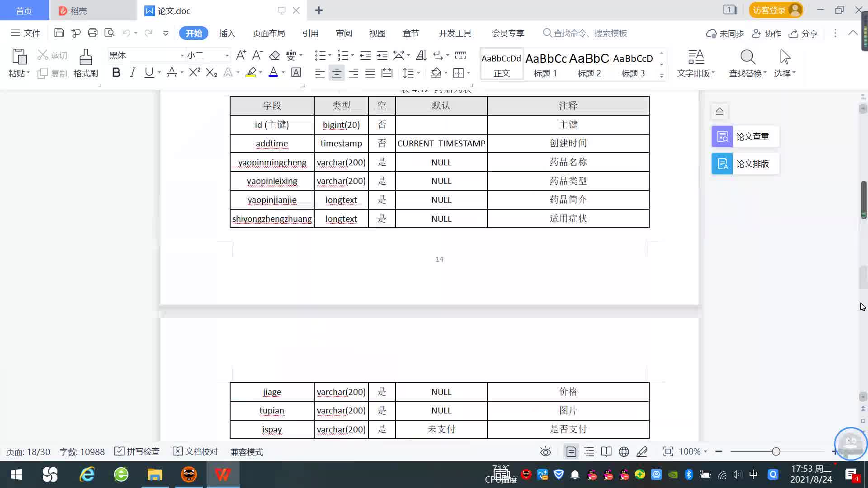Click the Italic formatting icon
The width and height of the screenshot is (868, 488).
point(132,73)
